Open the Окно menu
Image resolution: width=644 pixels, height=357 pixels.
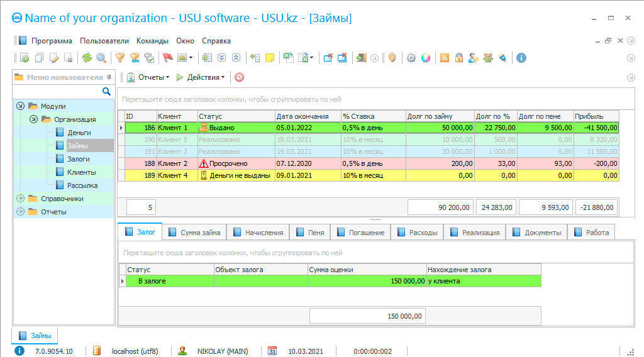click(186, 41)
